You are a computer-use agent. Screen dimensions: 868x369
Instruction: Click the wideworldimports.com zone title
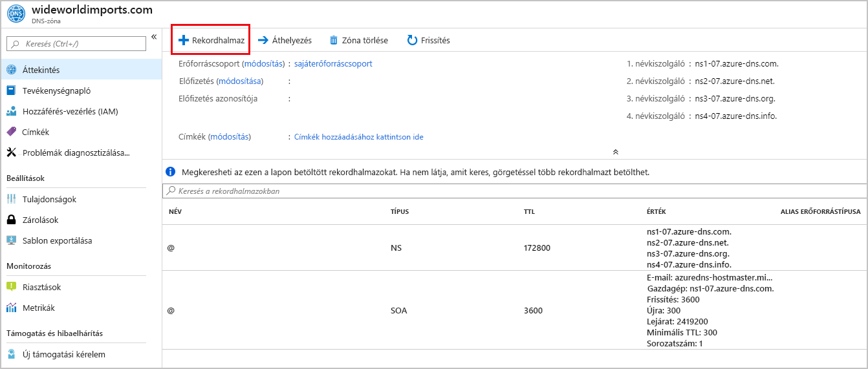[92, 10]
